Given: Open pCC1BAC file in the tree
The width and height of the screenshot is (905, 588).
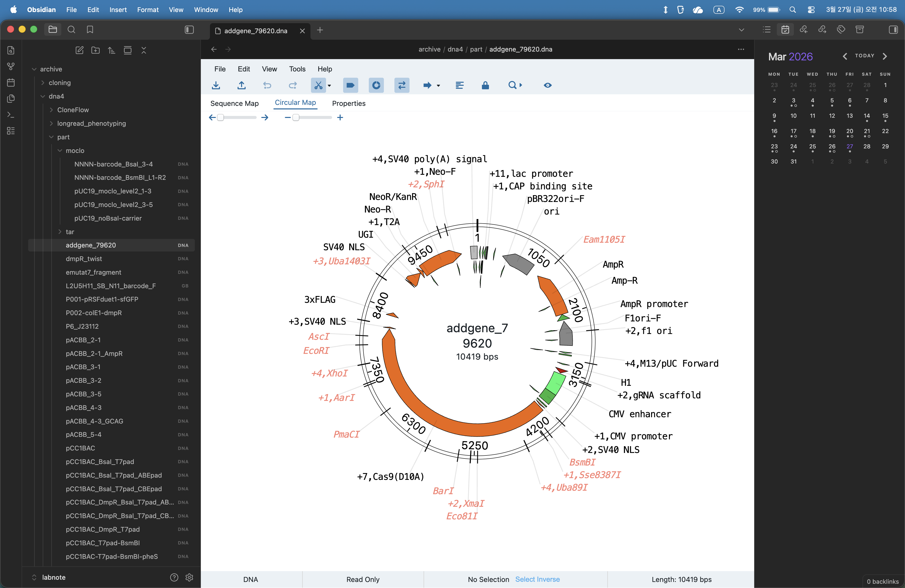Looking at the screenshot, I should coord(80,448).
